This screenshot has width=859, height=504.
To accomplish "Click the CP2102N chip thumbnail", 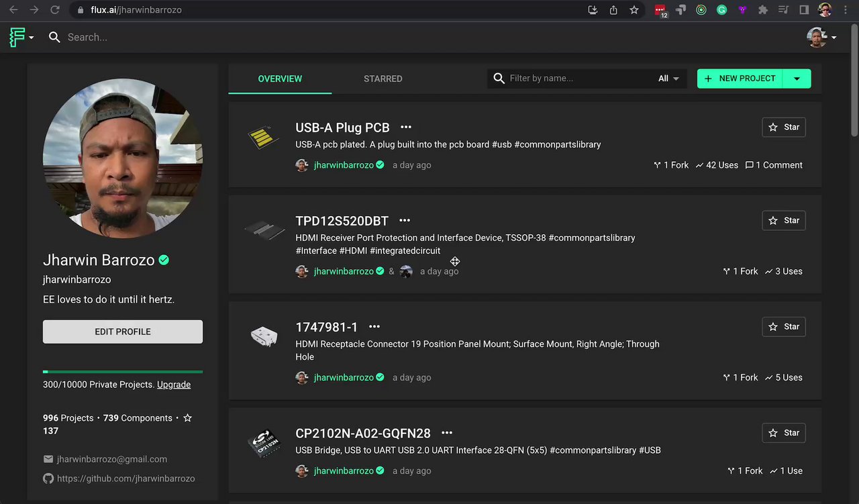I will click(264, 444).
